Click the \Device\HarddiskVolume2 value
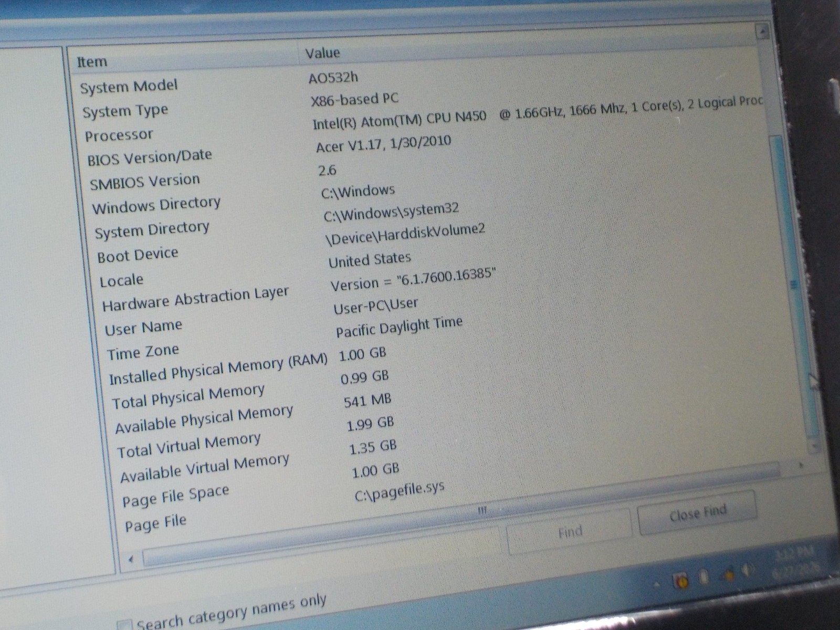Screen dimensions: 840x630 click(x=405, y=235)
